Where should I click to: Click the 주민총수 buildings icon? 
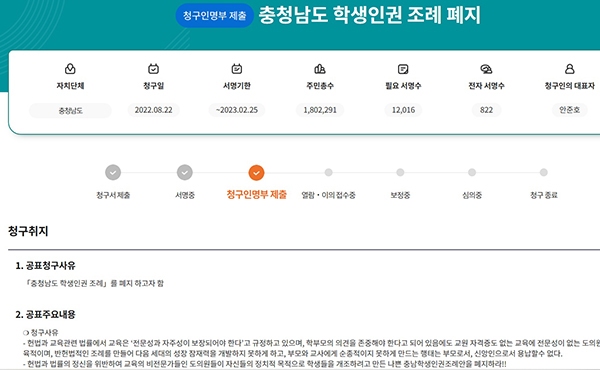(320, 69)
